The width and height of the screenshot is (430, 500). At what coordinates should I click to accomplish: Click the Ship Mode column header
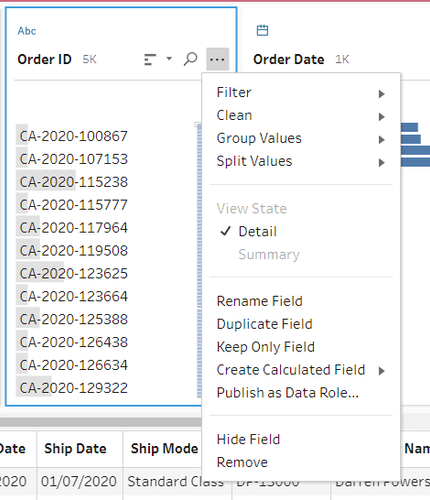coord(164,449)
